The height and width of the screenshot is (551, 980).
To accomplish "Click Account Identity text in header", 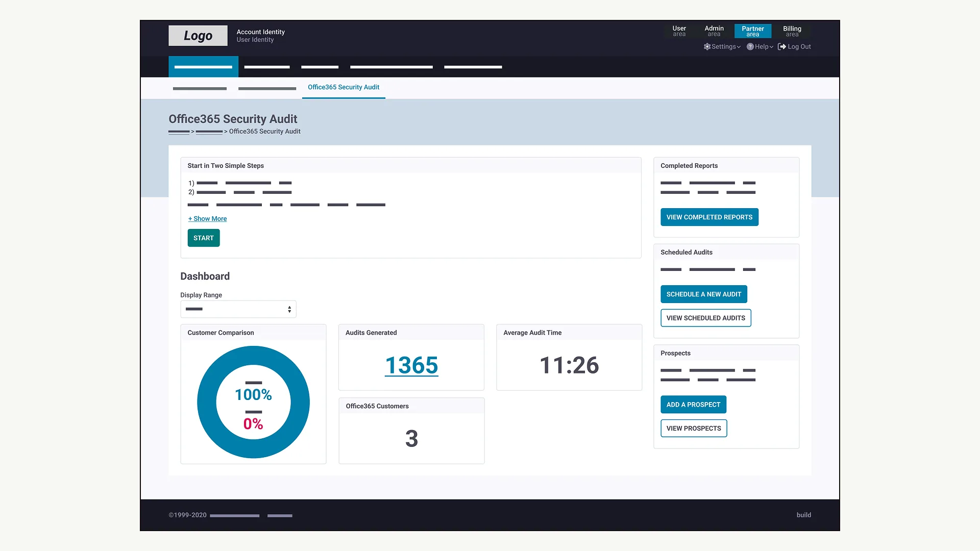I will tap(260, 32).
